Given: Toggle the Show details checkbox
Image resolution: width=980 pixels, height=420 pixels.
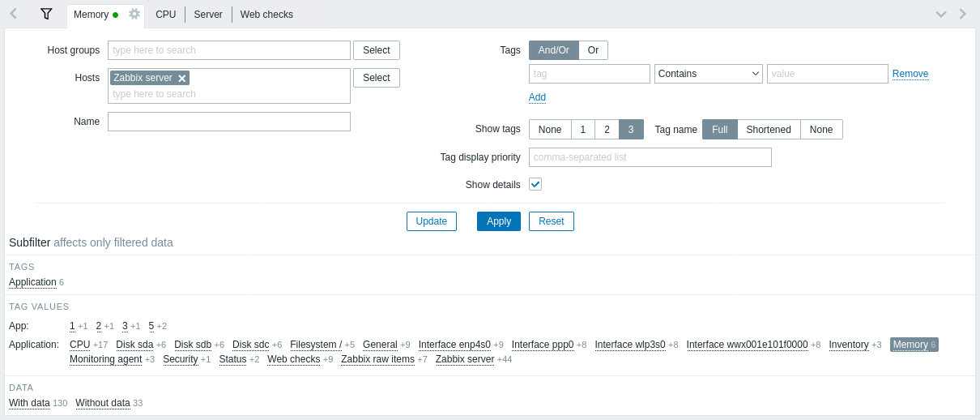Looking at the screenshot, I should (x=535, y=184).
